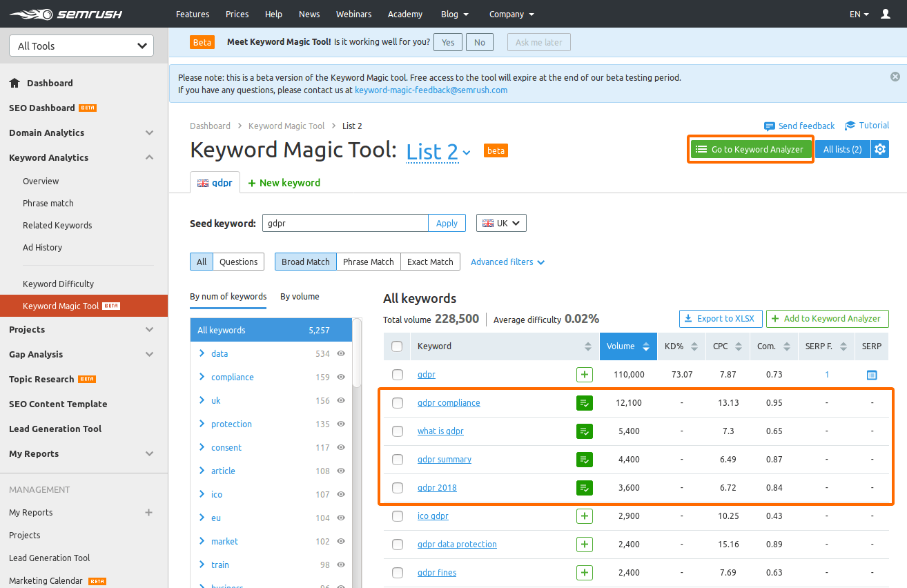Click the Dashboard home icon
Viewport: 907px width, 588px height.
14,83
